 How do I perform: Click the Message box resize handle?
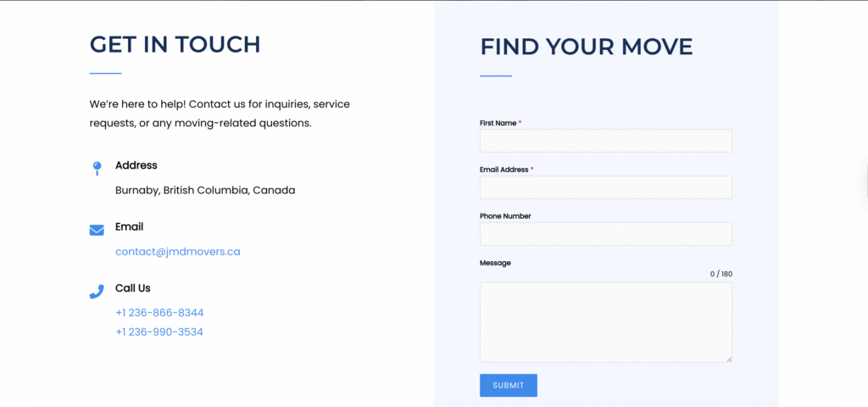728,359
